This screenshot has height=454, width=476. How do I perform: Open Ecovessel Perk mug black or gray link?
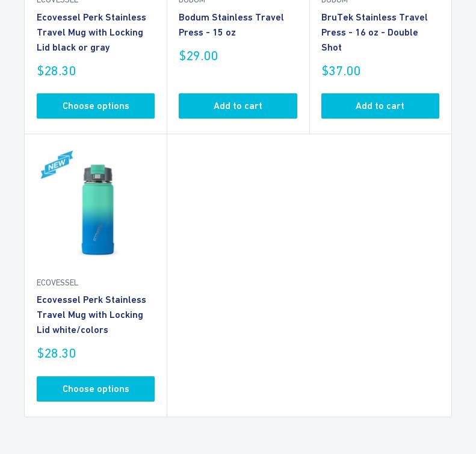coord(91,33)
